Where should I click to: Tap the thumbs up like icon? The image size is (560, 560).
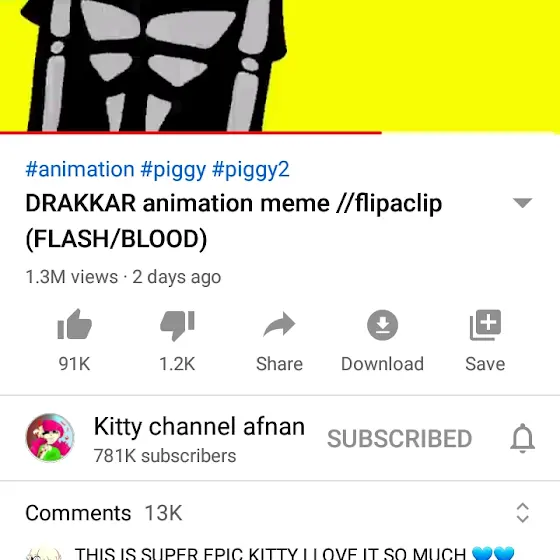75,324
